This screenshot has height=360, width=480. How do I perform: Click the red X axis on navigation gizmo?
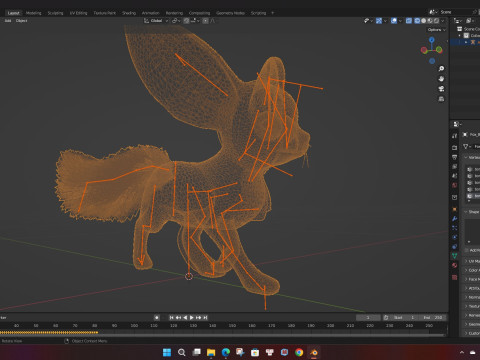[x=424, y=50]
